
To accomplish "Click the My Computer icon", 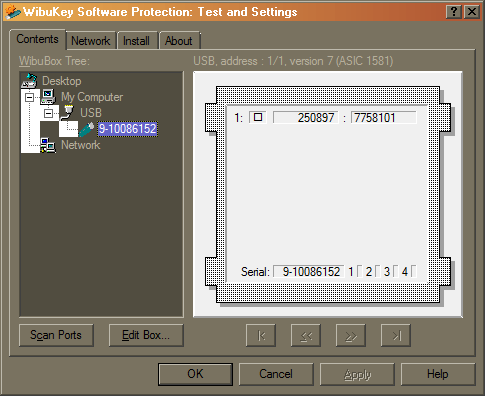I will 48,97.
